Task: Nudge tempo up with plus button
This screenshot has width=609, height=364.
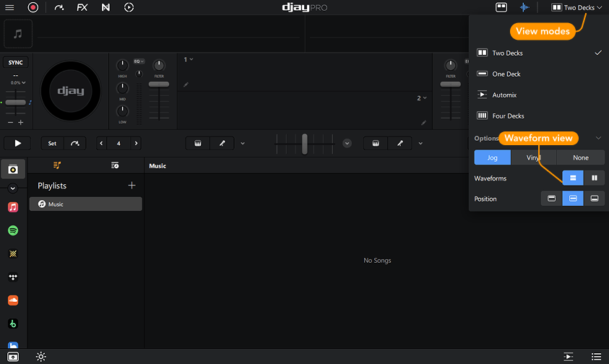Action: click(20, 122)
